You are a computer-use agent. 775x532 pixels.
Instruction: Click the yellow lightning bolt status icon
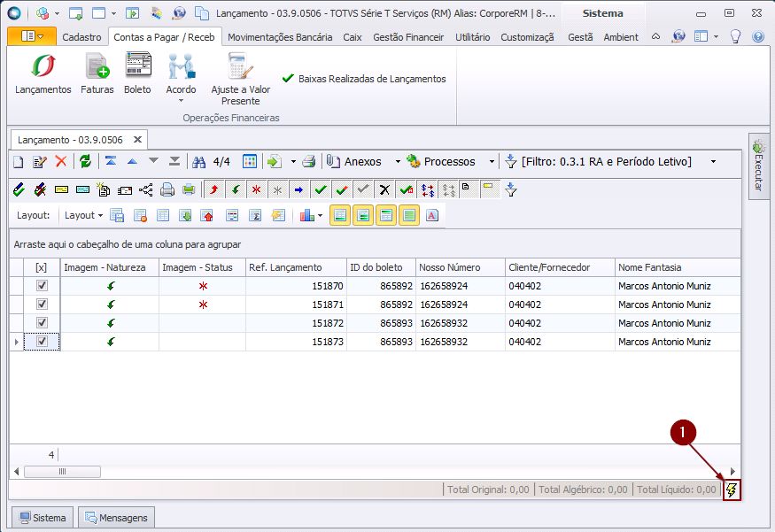pyautogui.click(x=732, y=490)
